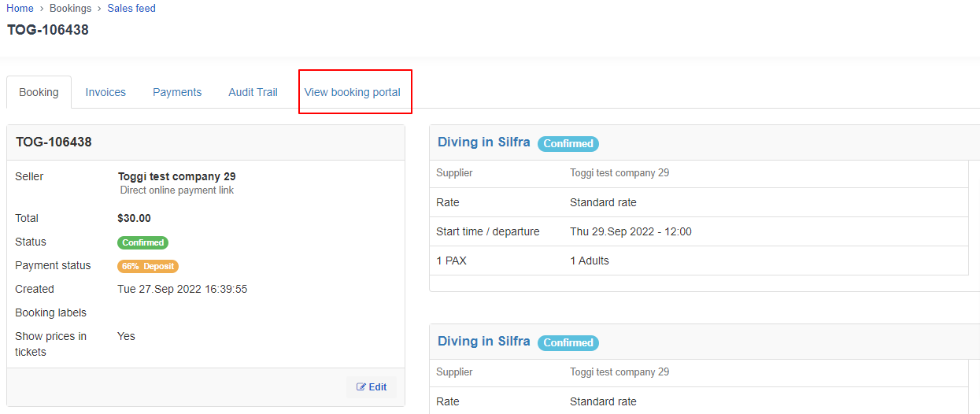Viewport: 980px width, 414px height.
Task: Select the TOG-106438 page title
Action: coord(48,30)
